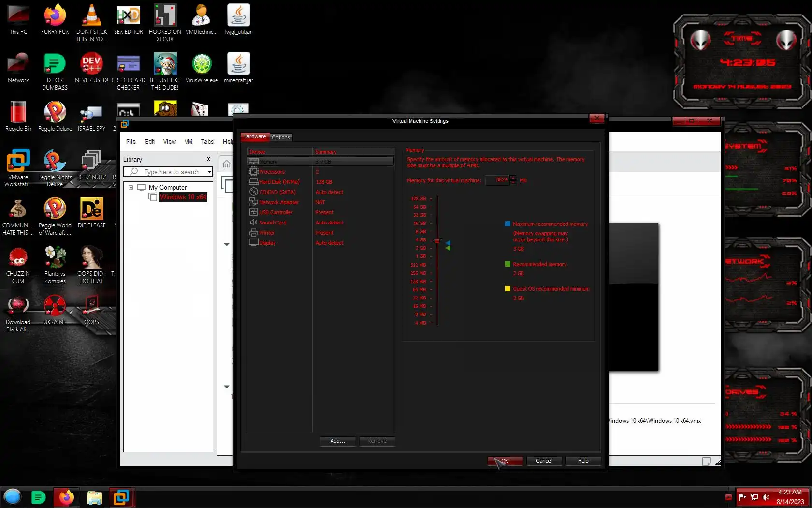Decrease memory with the spinner down arrow
The width and height of the screenshot is (812, 508).
coord(513,182)
